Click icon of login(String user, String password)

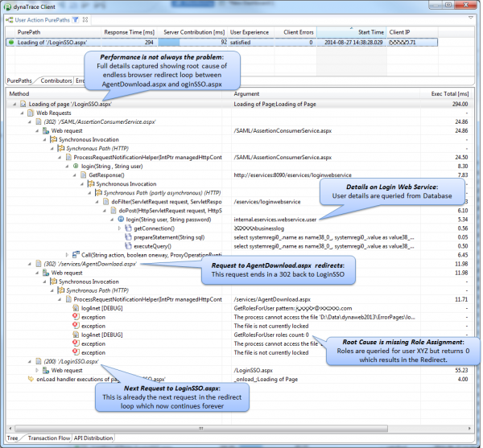[121, 220]
